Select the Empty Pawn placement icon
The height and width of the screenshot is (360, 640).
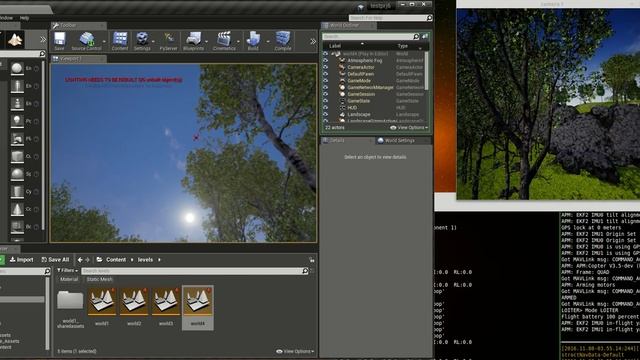click(17, 103)
